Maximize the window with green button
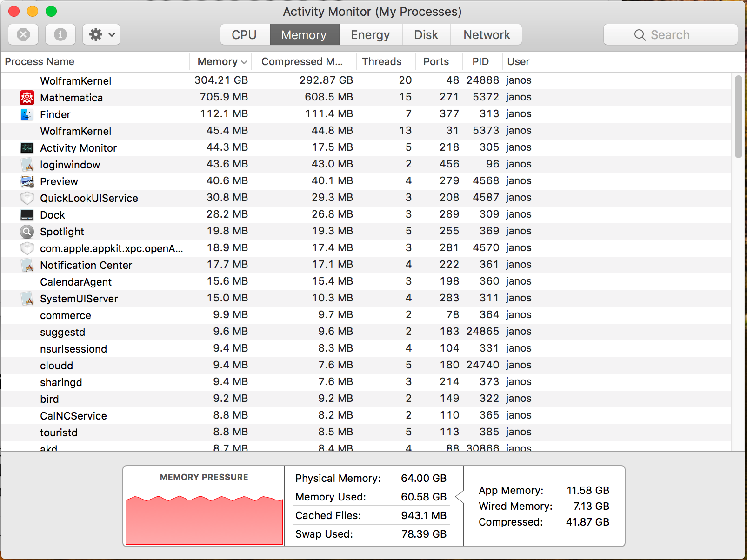 pos(51,11)
